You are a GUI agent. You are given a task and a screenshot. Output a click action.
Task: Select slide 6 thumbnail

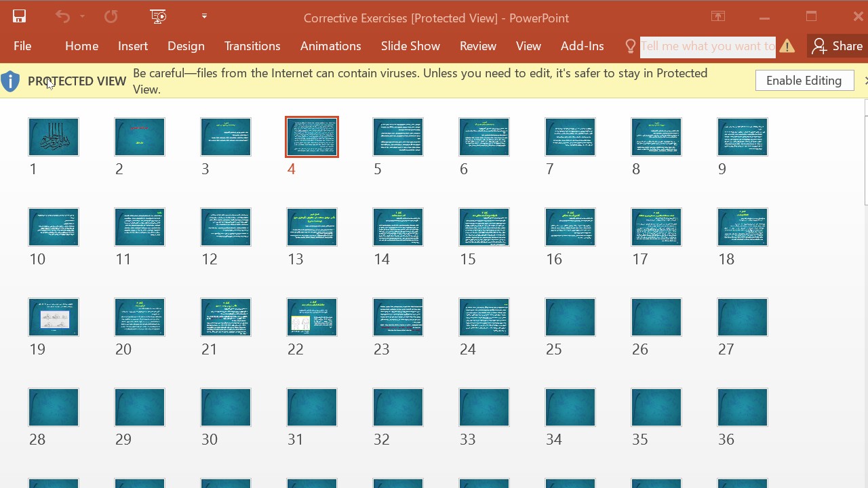484,137
